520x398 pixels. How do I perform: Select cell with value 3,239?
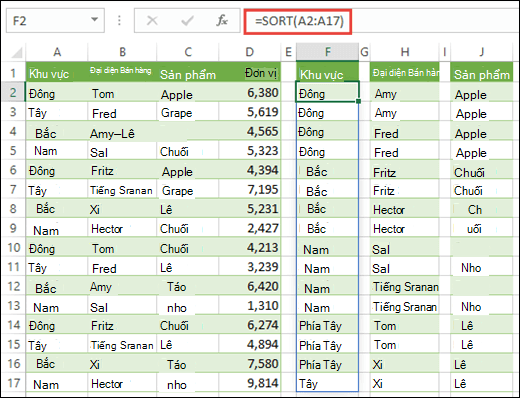249,267
